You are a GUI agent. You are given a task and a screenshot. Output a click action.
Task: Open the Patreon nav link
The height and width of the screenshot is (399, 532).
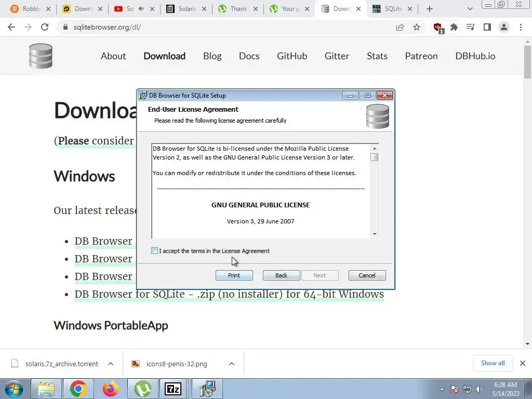coord(421,56)
